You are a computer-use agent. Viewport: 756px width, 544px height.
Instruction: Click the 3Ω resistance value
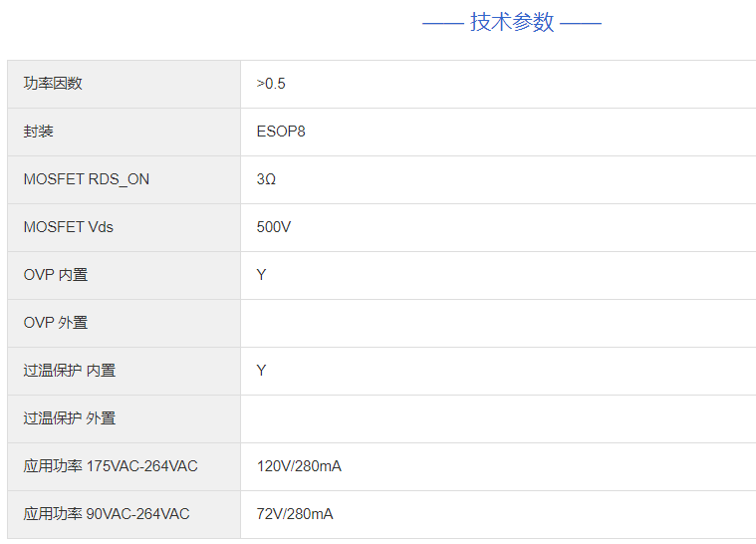point(266,179)
